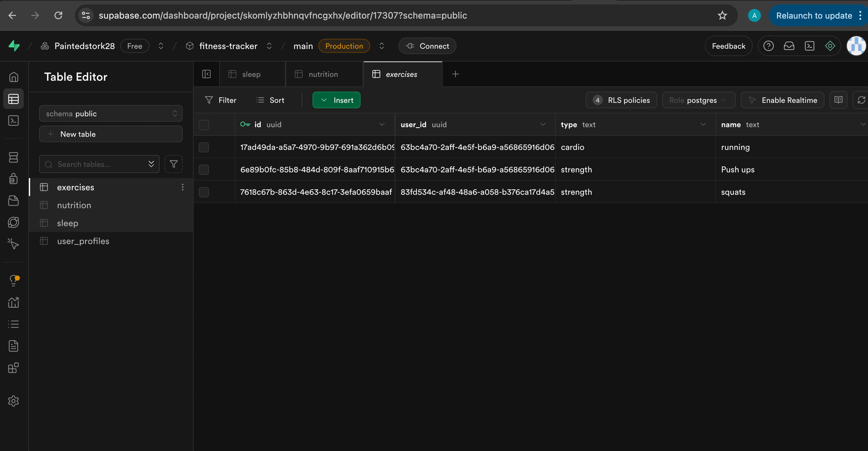Viewport: 868px width, 451px height.
Task: Select the row with squats exercise
Action: coord(204,192)
